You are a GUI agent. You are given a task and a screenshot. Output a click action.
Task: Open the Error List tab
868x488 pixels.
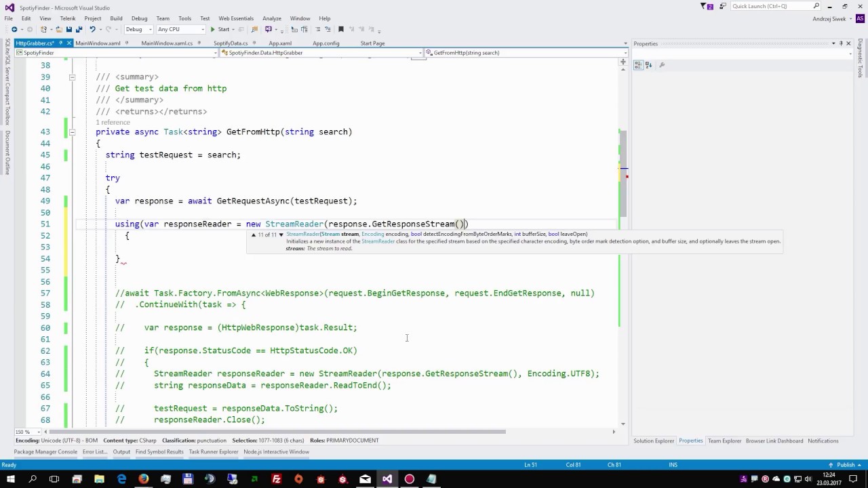(x=95, y=452)
